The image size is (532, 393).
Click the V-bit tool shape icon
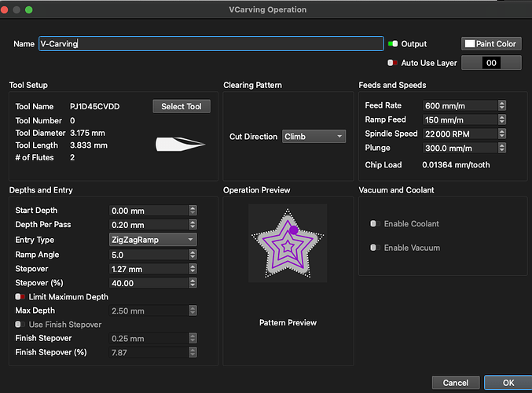[181, 145]
